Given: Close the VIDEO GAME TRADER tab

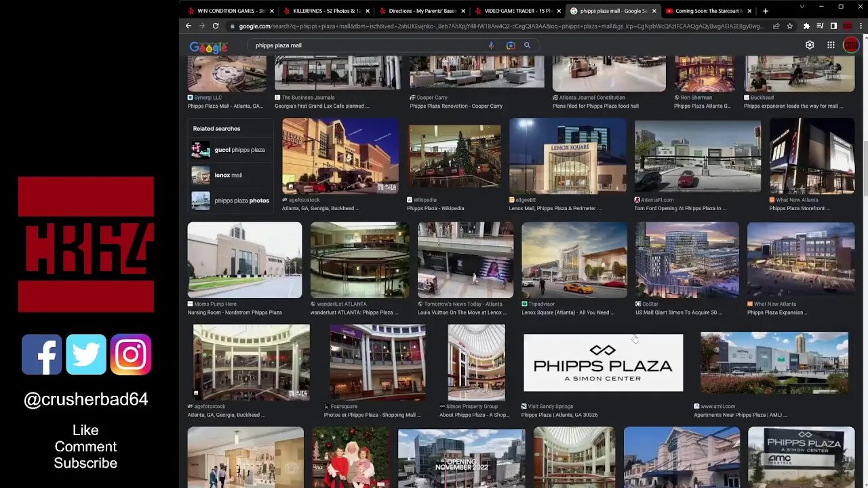Looking at the screenshot, I should point(559,11).
